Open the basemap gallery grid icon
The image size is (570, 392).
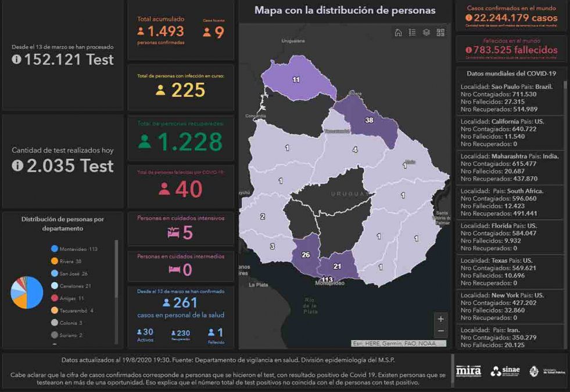click(x=440, y=33)
